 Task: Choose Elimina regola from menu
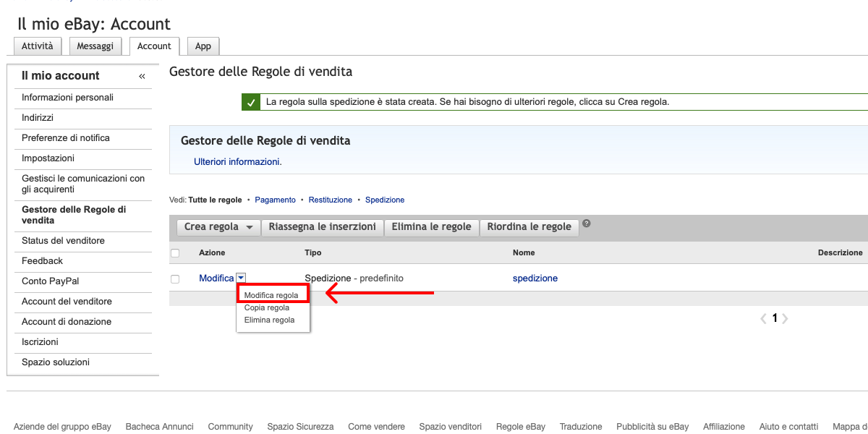tap(270, 320)
